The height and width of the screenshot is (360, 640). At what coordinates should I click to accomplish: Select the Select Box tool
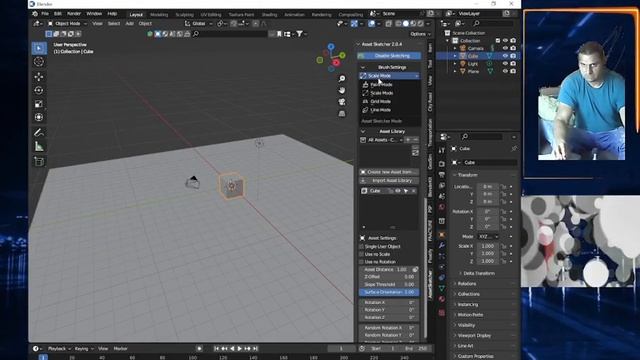click(39, 48)
